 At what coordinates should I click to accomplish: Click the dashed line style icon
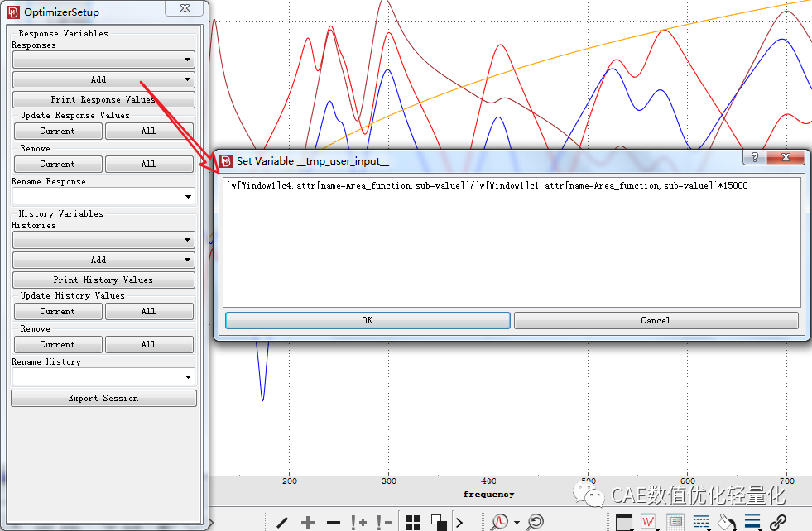(701, 522)
